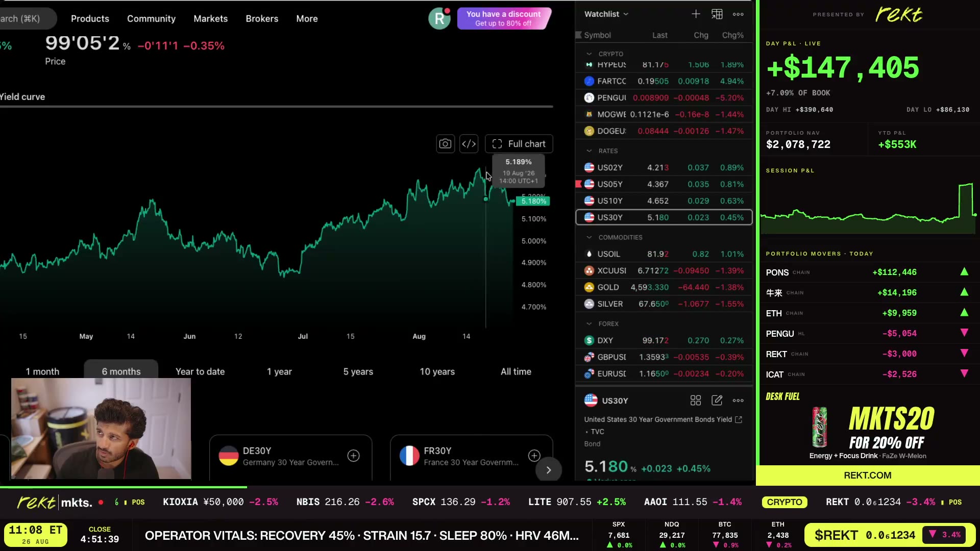
Task: Open the embed code icon
Action: pyautogui.click(x=469, y=144)
